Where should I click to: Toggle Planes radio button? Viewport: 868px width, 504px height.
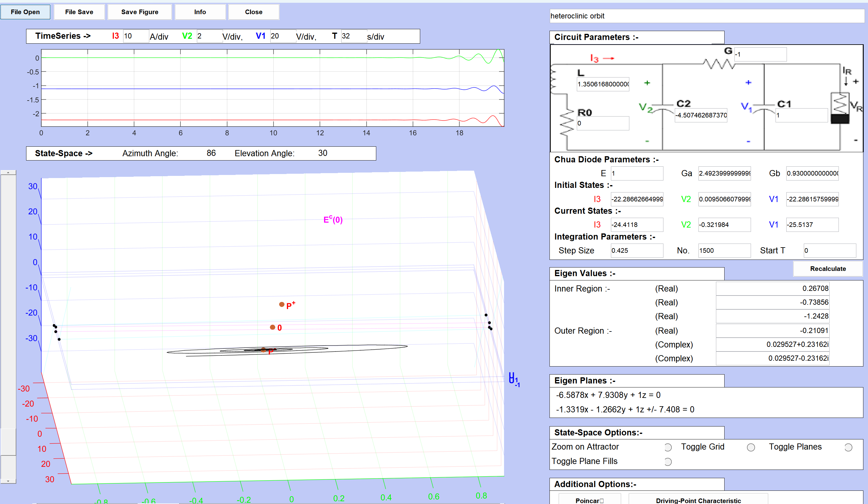tap(848, 447)
